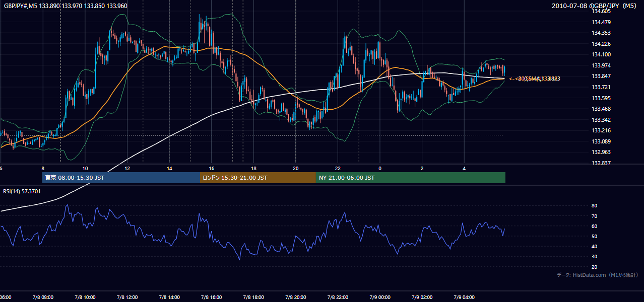Select the NY 21:00-06:00 JST session bar
644x302 pixels.
pyautogui.click(x=411, y=178)
